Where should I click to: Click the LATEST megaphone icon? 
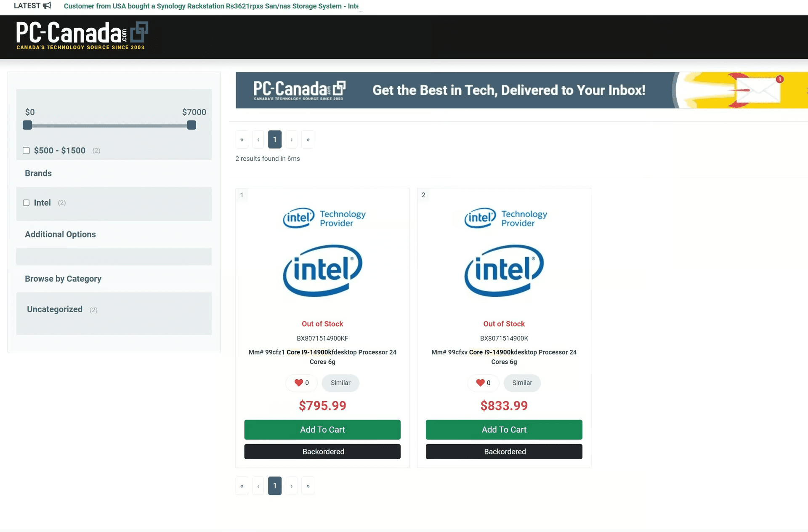coord(47,5)
